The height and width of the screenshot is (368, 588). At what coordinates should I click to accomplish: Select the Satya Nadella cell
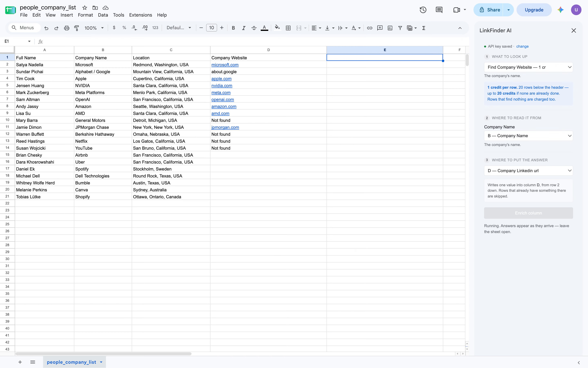(x=45, y=65)
